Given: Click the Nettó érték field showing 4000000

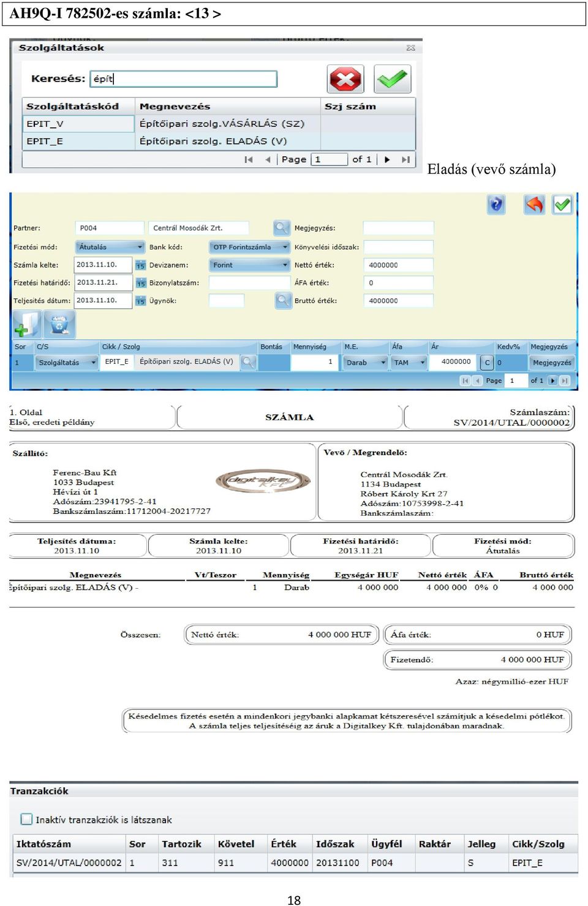Looking at the screenshot, I should 399,265.
